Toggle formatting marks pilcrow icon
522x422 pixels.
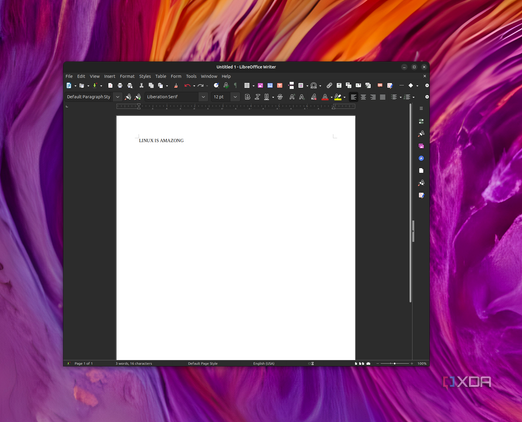(x=235, y=86)
